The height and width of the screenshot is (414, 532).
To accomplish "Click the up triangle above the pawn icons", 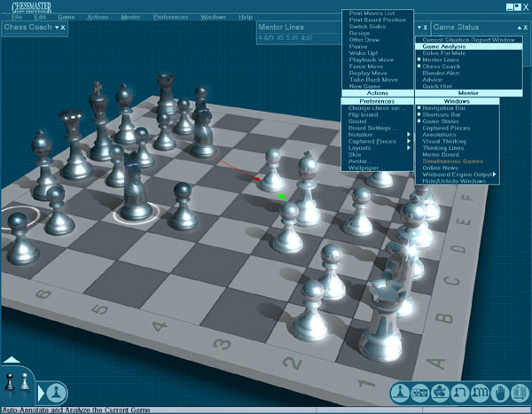I will point(12,360).
